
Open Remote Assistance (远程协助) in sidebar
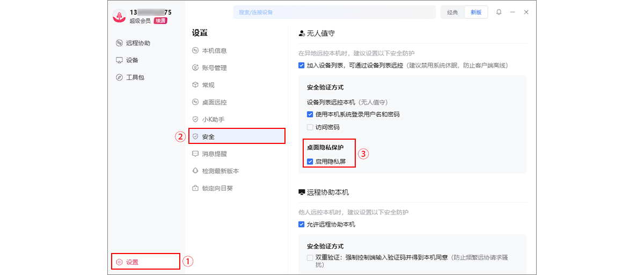pos(138,43)
